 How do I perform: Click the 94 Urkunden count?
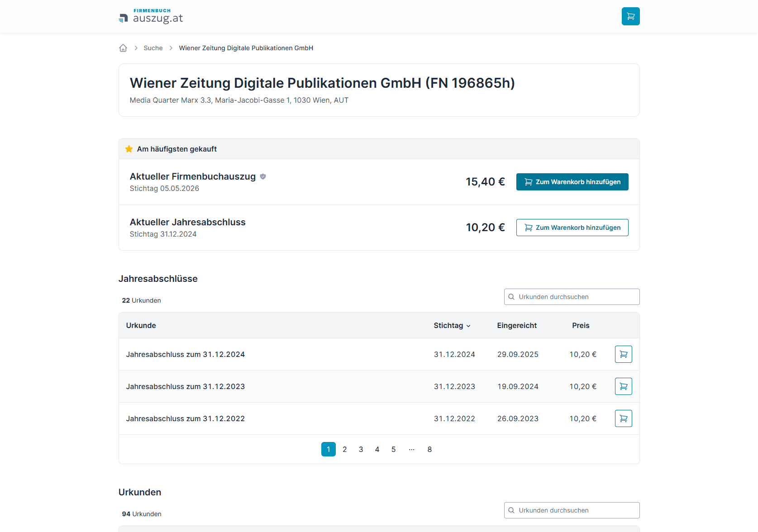tap(142, 514)
